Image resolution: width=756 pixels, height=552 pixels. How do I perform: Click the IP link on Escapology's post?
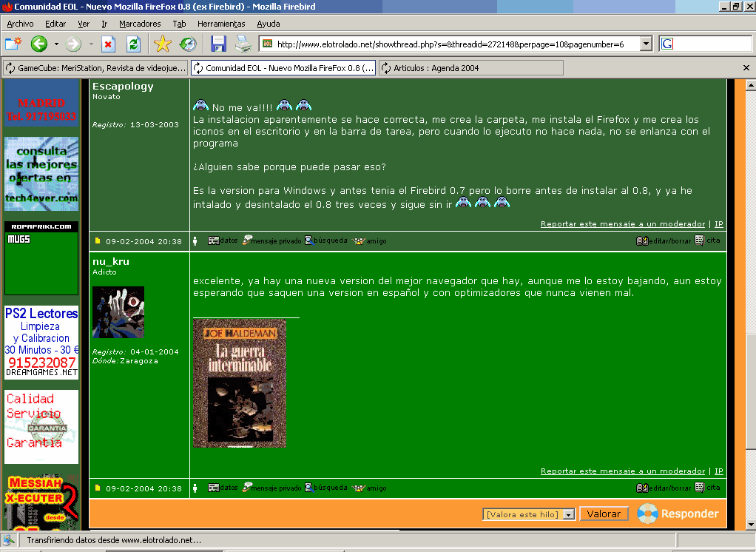(718, 223)
